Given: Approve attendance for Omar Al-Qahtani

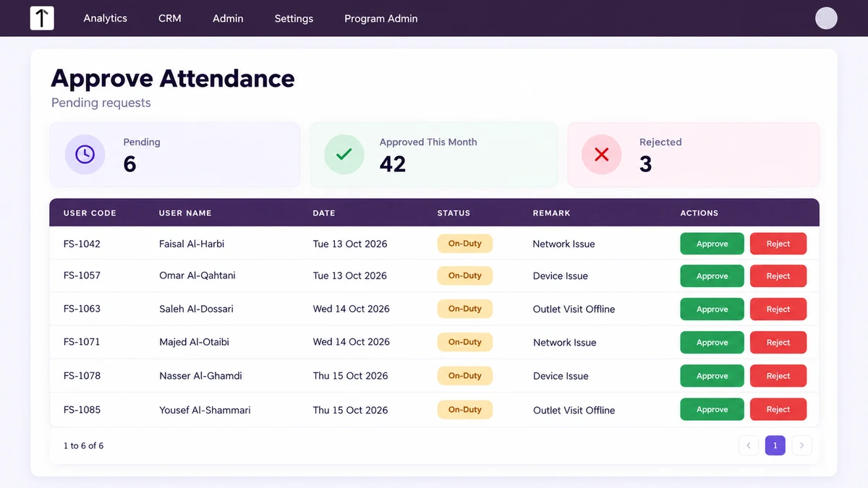Looking at the screenshot, I should tap(712, 275).
